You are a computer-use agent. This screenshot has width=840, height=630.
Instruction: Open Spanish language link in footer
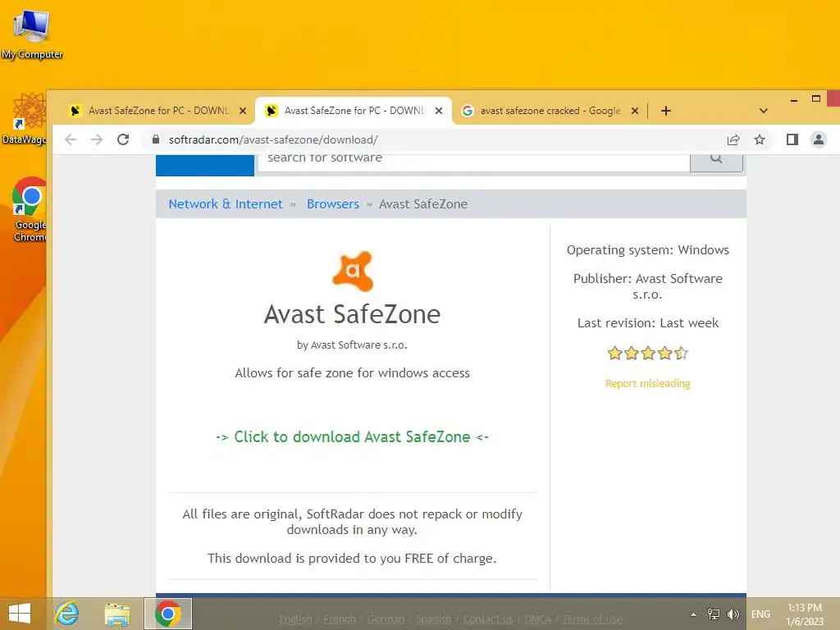[x=433, y=619]
